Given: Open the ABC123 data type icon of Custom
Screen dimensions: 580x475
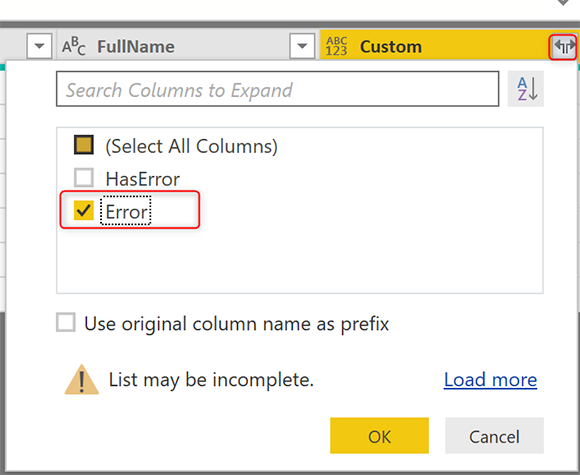Looking at the screenshot, I should (x=337, y=47).
